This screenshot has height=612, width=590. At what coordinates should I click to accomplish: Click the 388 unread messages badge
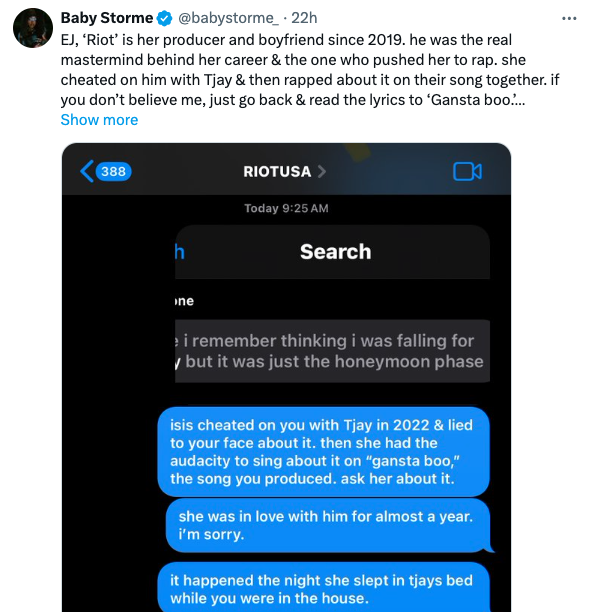coord(114,171)
